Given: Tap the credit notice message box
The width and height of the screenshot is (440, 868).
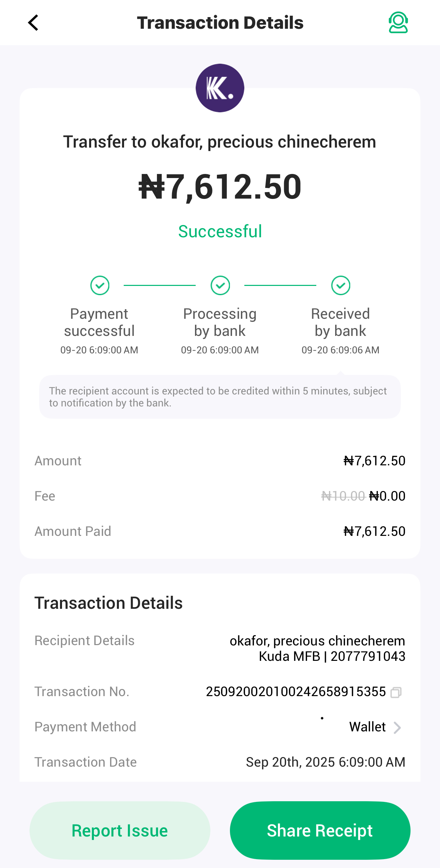Looking at the screenshot, I should (220, 397).
